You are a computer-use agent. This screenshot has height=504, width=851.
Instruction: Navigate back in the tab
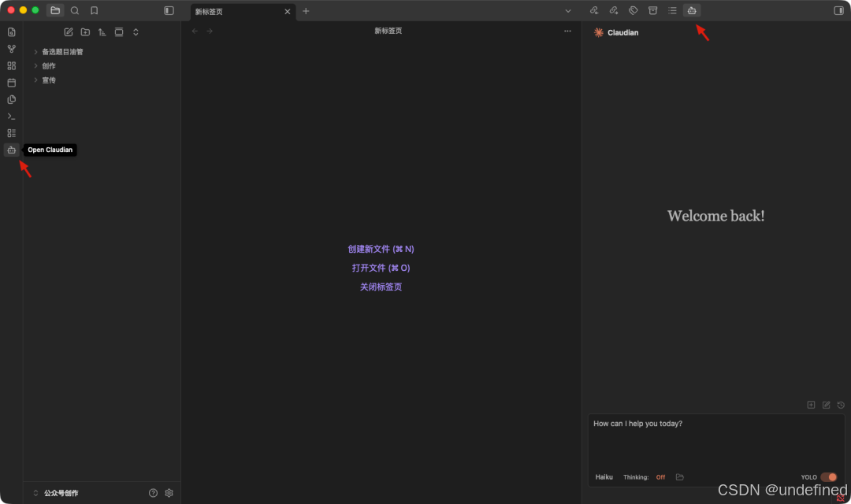(x=195, y=31)
